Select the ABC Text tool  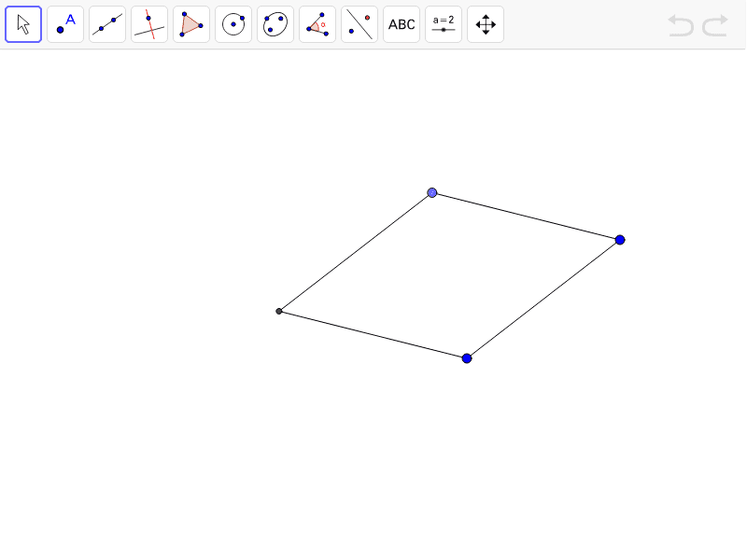click(x=402, y=24)
